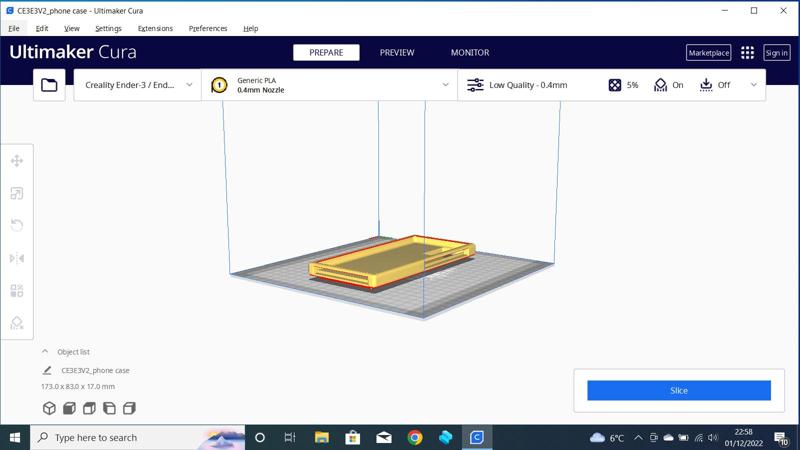Click the print settings sliders icon
This screenshot has height=450, width=800.
click(x=475, y=85)
